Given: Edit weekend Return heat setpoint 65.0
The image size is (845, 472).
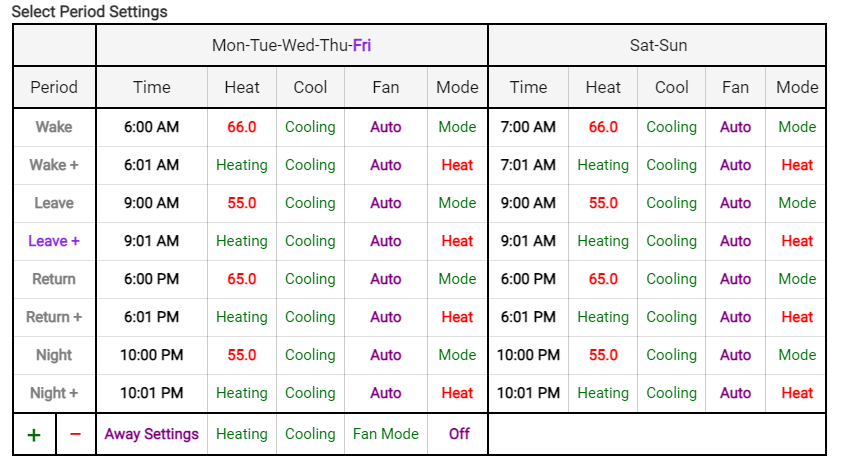Looking at the screenshot, I should [x=603, y=279].
